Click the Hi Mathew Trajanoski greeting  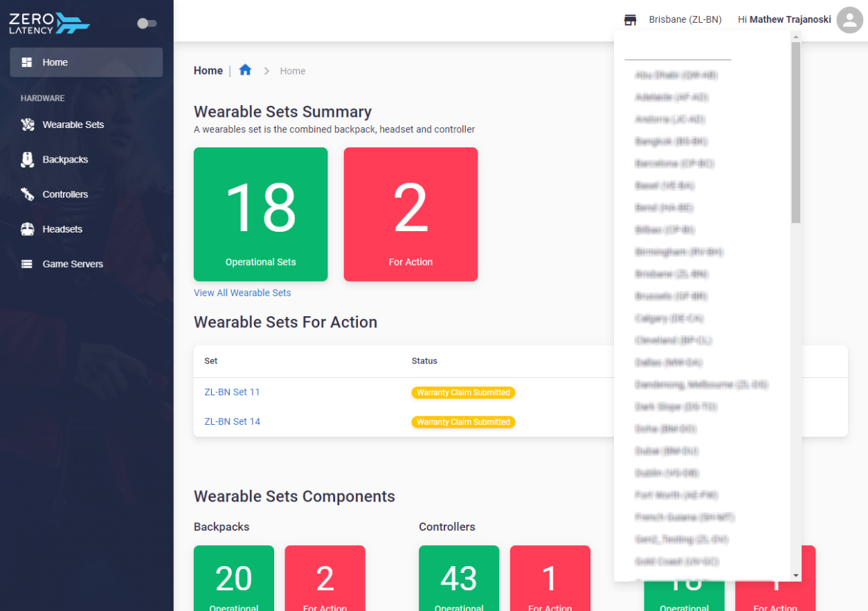(x=784, y=19)
